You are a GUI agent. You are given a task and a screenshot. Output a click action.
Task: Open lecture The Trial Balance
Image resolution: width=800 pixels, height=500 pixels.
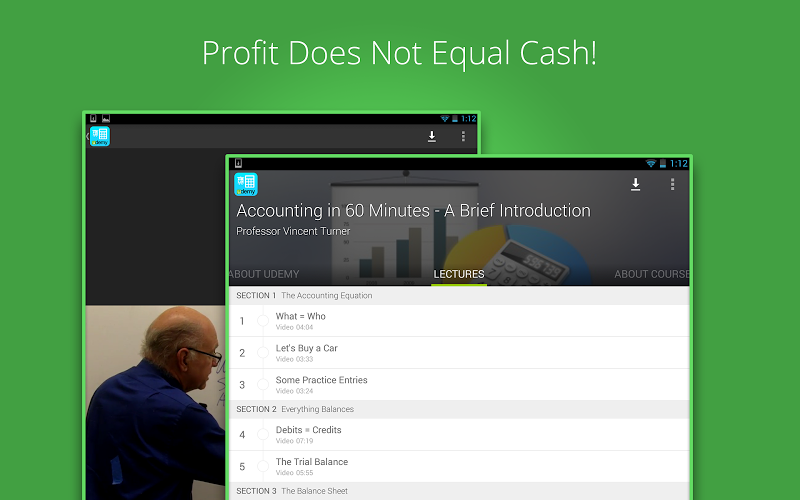pyautogui.click(x=459, y=466)
